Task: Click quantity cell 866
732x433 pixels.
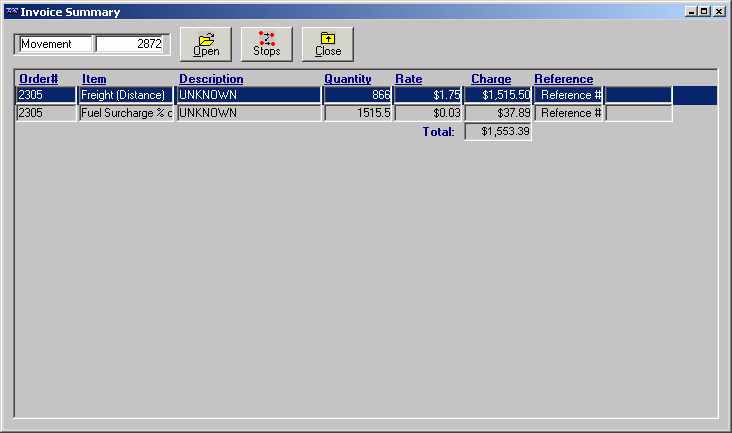Action: click(x=358, y=95)
